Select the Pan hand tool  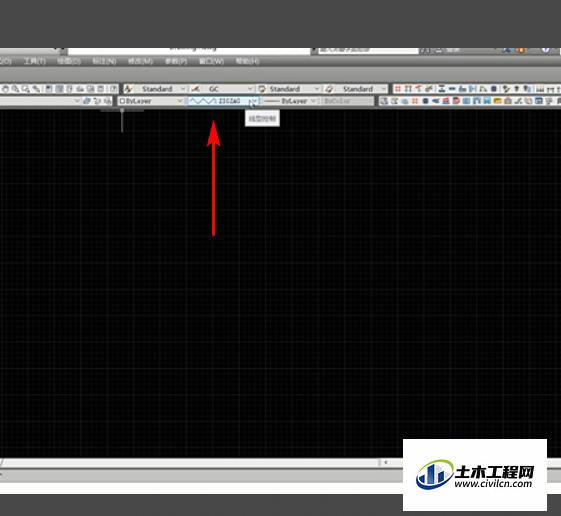point(5,89)
